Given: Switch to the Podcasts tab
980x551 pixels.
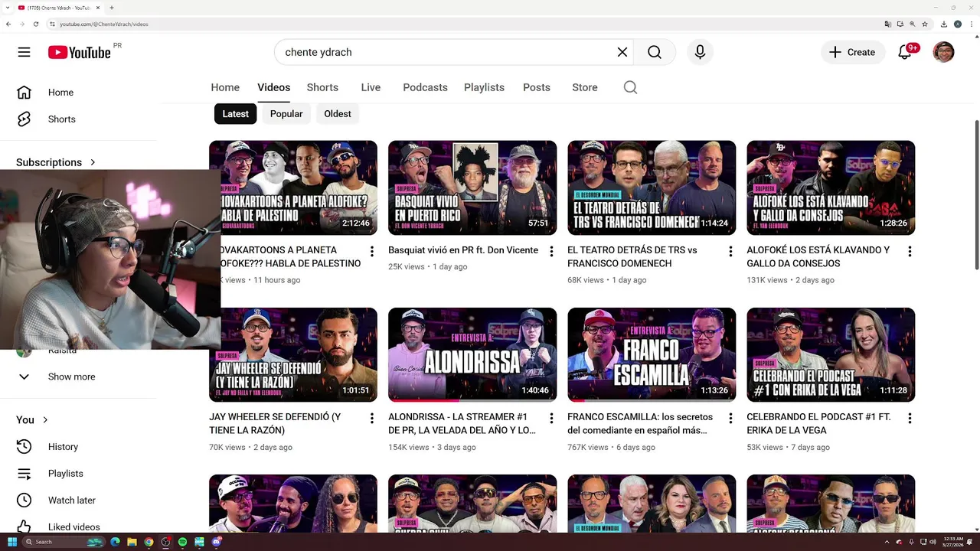Looking at the screenshot, I should 425,87.
